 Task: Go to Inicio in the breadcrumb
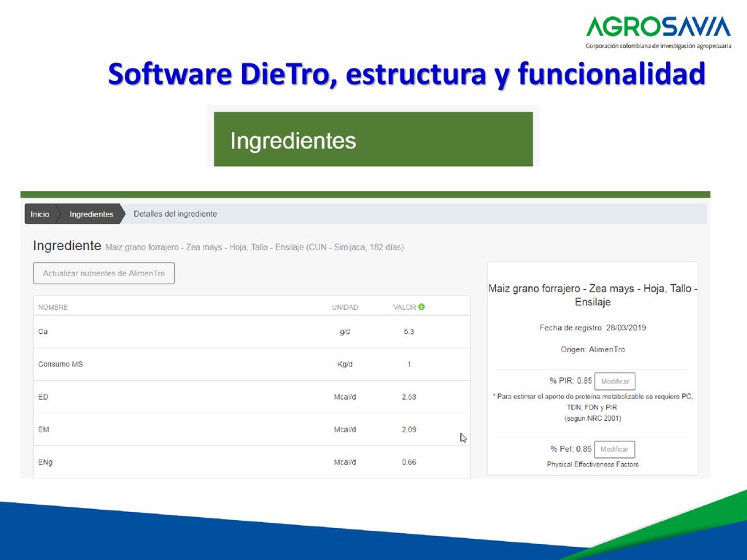pyautogui.click(x=40, y=214)
